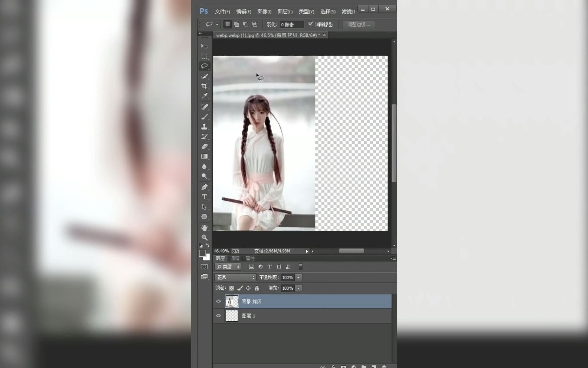Select the Polygon shape tool
The width and height of the screenshot is (588, 368).
(204, 217)
